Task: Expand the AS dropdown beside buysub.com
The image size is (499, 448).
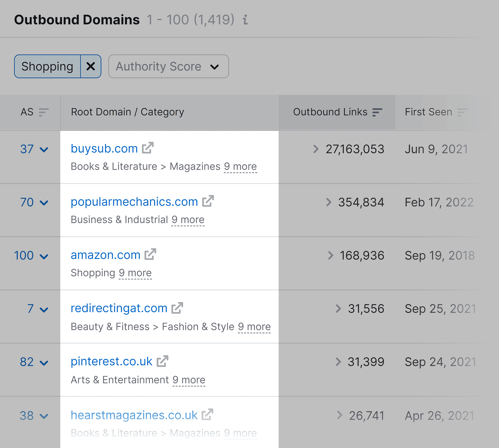Action: coord(45,149)
